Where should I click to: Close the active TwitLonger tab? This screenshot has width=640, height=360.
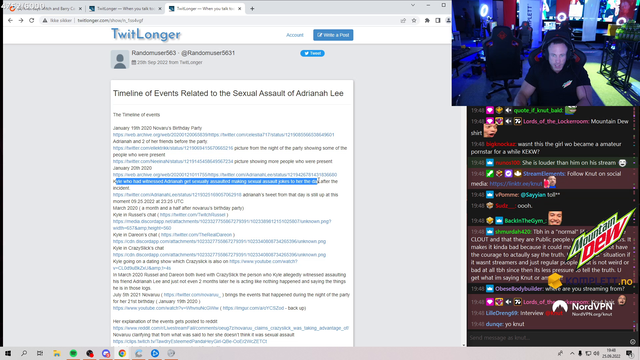click(239, 9)
